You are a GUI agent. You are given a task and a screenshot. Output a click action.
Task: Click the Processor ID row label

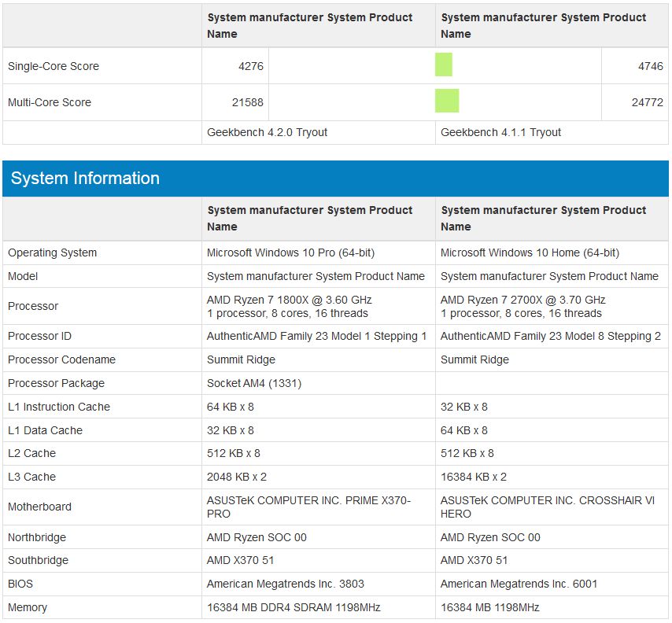(x=39, y=337)
